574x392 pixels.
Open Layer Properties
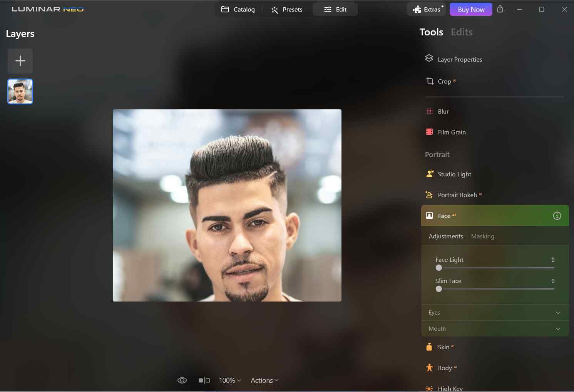point(460,59)
